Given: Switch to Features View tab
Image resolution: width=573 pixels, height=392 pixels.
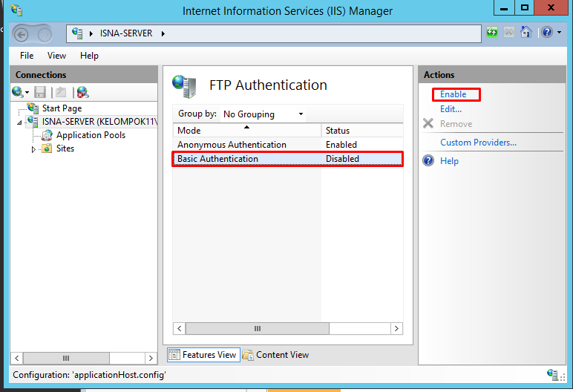Looking at the screenshot, I should coord(203,355).
